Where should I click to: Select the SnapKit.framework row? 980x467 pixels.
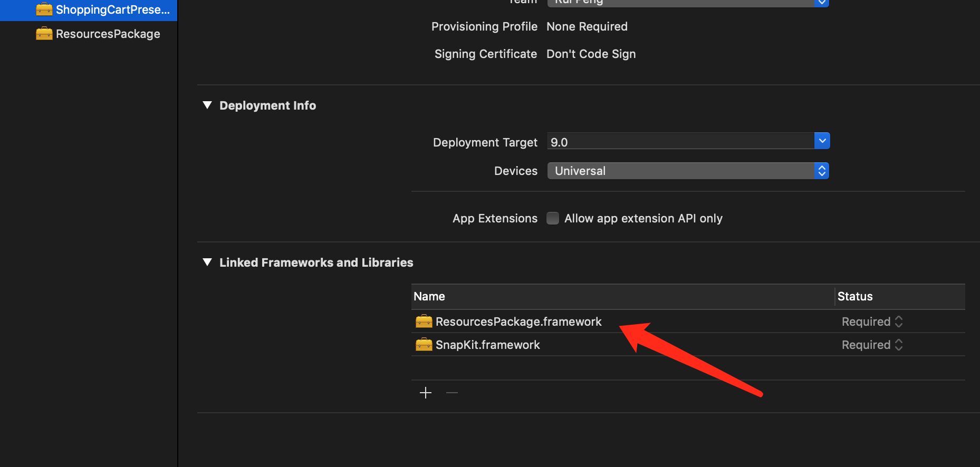tap(688, 345)
